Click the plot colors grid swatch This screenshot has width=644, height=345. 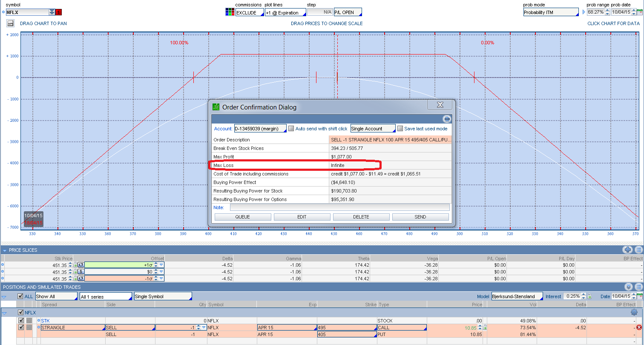pos(230,12)
